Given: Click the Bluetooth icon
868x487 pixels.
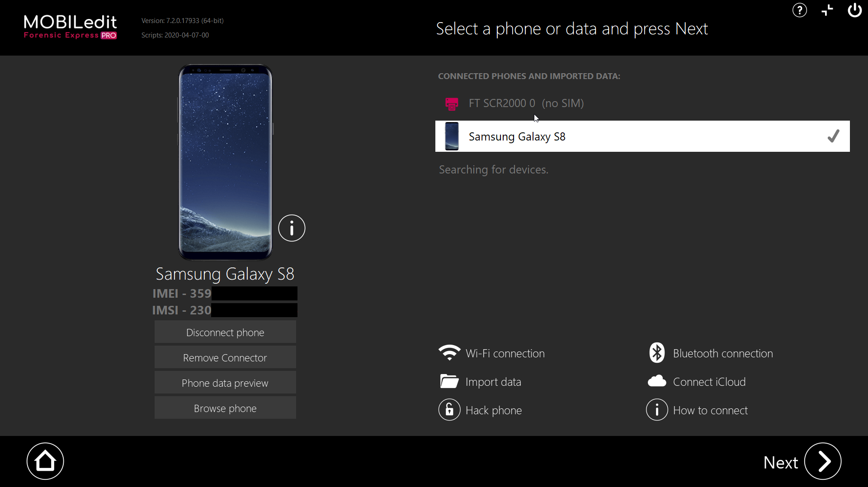Looking at the screenshot, I should (657, 353).
